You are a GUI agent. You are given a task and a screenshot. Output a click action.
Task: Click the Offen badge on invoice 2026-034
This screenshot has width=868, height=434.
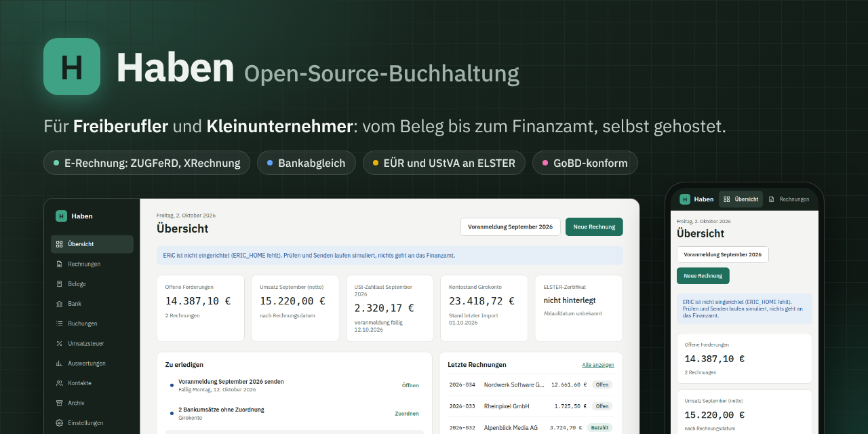[x=602, y=384]
